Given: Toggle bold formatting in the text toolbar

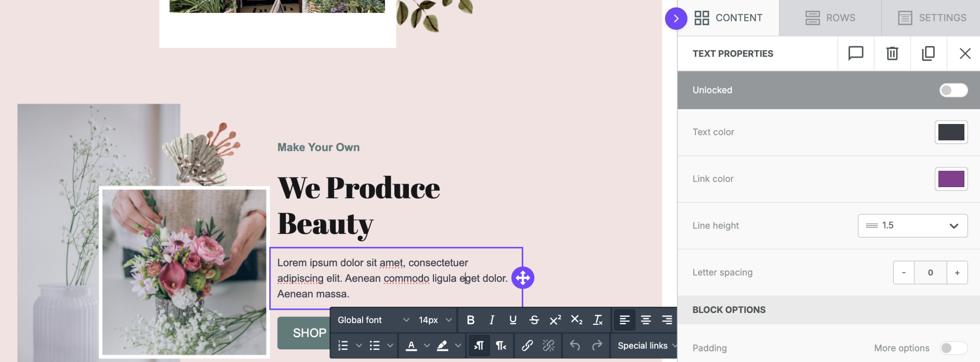Looking at the screenshot, I should (x=470, y=320).
